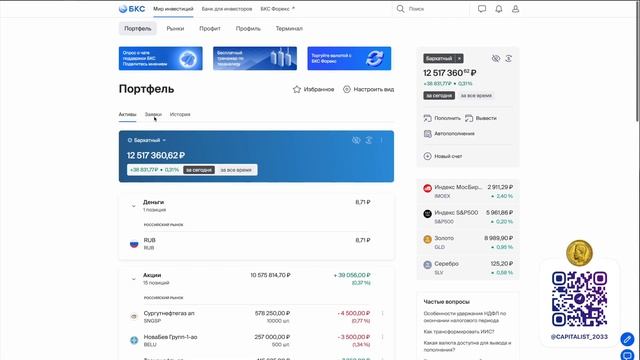Click the BCS logo in header

coord(131,9)
